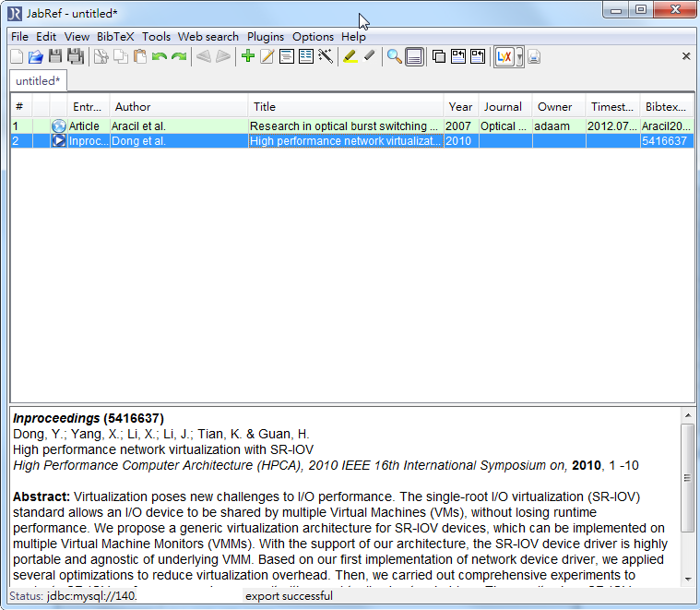
Task: Select the untitled* database tab
Action: click(x=38, y=81)
